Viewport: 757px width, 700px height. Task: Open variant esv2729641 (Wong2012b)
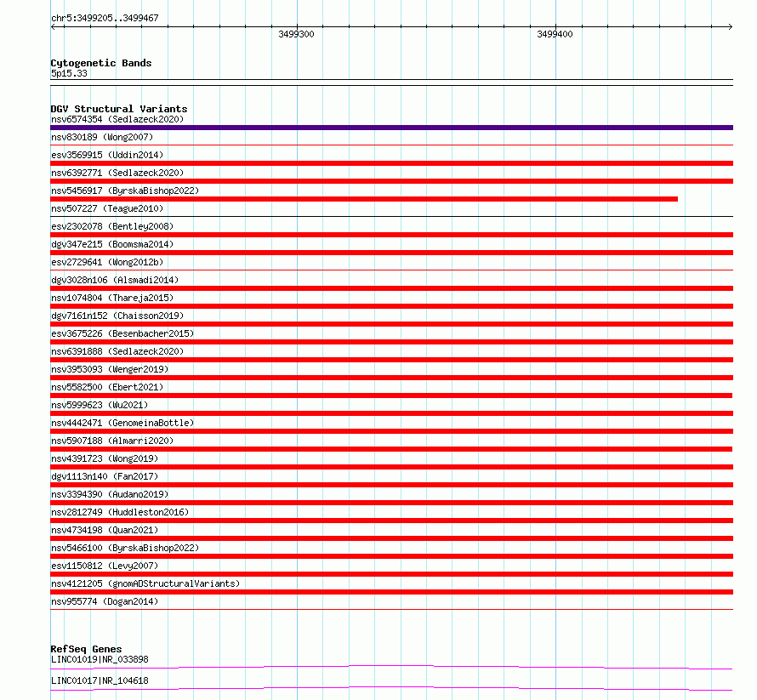click(107, 262)
